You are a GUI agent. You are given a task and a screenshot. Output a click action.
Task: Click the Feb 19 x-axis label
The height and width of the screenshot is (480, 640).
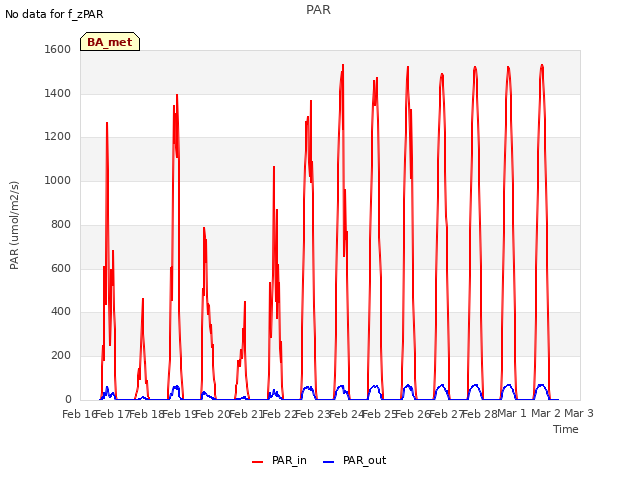coord(179,414)
